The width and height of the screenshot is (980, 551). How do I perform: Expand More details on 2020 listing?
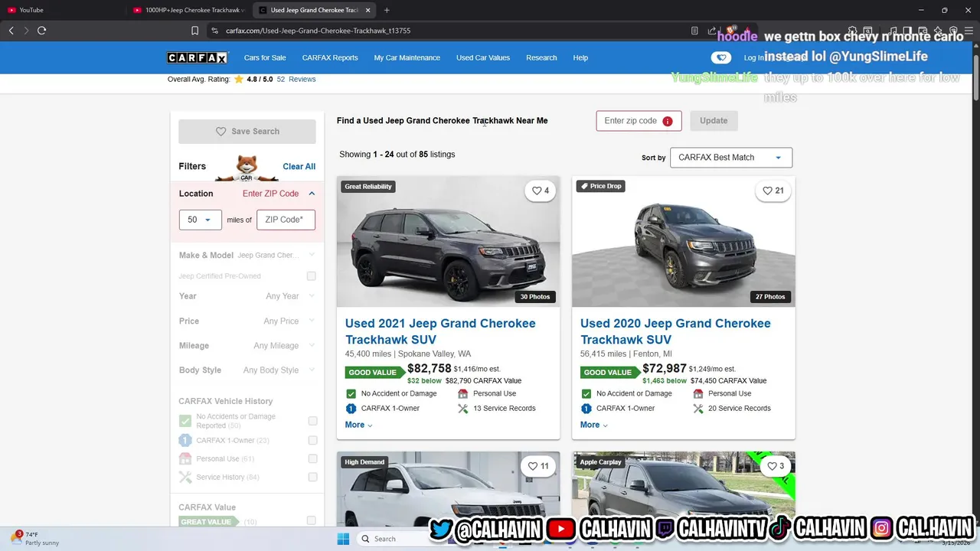594,425
